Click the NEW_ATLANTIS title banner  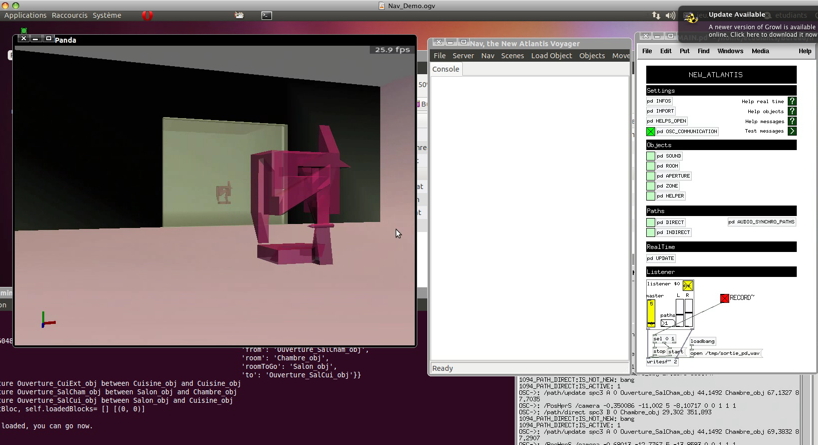pyautogui.click(x=721, y=75)
